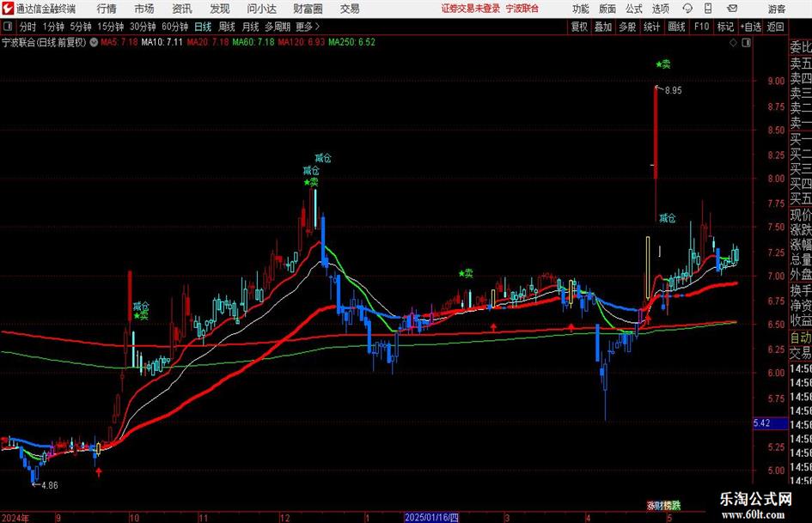Open the 版面 menu
This screenshot has height=523, width=812.
tap(607, 9)
